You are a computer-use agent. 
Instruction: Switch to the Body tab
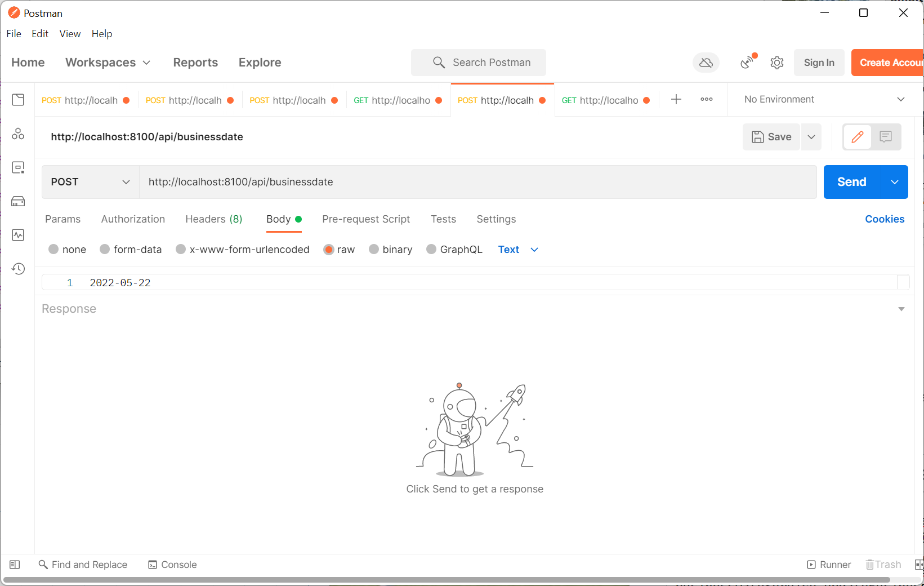284,219
